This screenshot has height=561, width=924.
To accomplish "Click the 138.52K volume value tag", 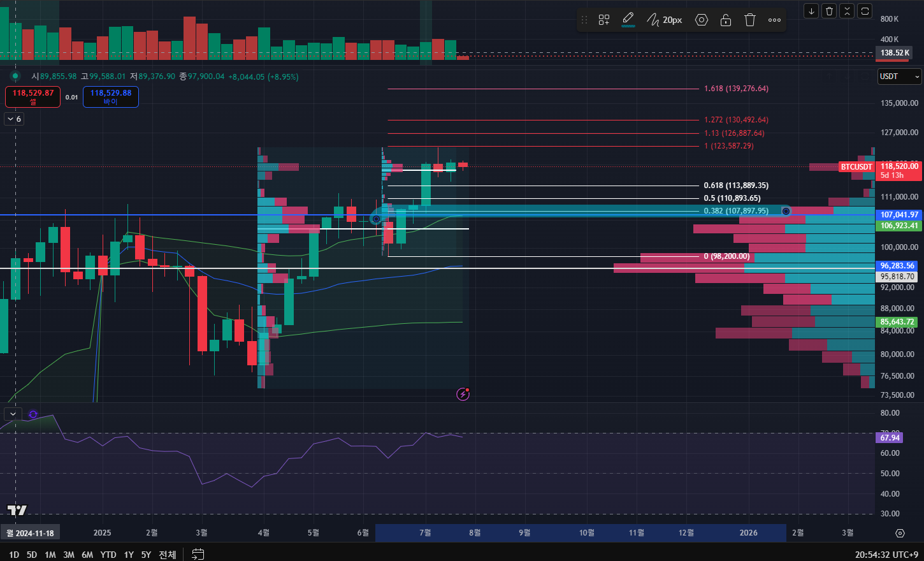I will tap(895, 53).
